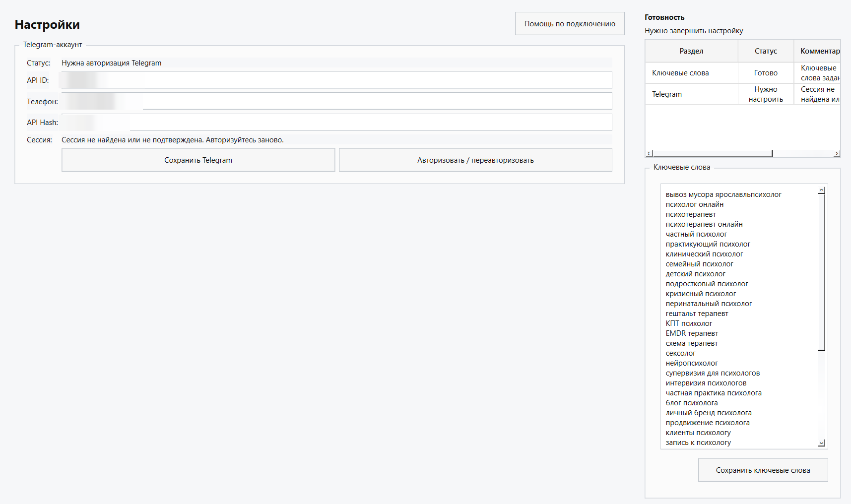
Task: Place cursor on "психотерапевт онлайн" keyword line
Action: (704, 224)
